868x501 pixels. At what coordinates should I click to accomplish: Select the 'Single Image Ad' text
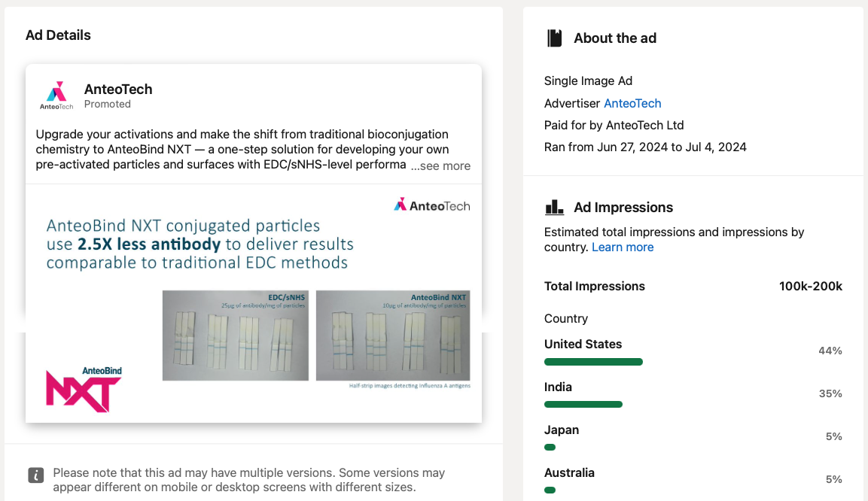pos(588,80)
